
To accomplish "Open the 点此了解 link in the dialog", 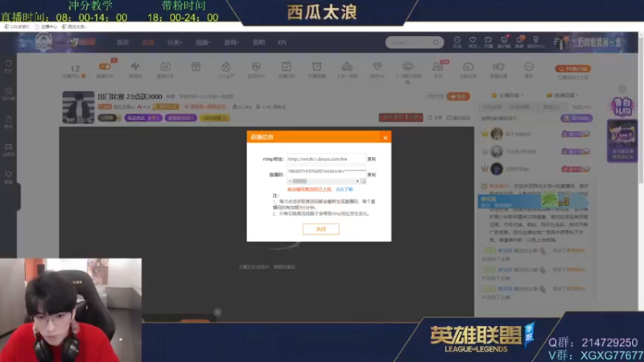I will pyautogui.click(x=345, y=189).
